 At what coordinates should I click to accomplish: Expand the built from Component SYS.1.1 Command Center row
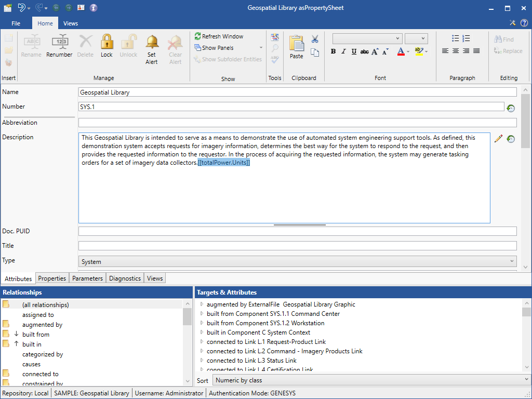pyautogui.click(x=202, y=314)
